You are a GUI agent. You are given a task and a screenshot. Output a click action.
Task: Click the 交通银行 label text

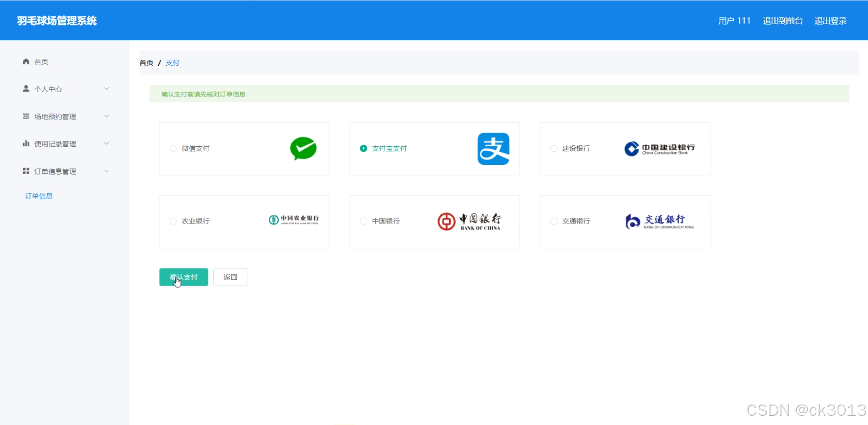click(x=576, y=221)
